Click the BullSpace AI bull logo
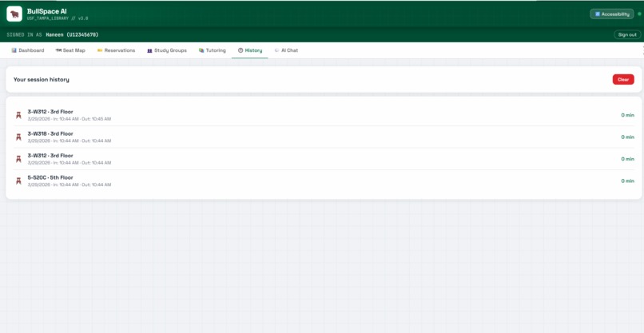 click(x=14, y=14)
